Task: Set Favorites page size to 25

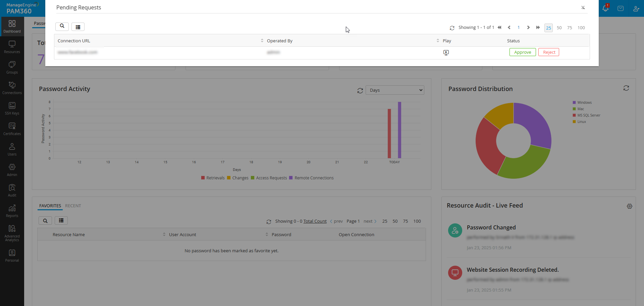Action: [385, 221]
